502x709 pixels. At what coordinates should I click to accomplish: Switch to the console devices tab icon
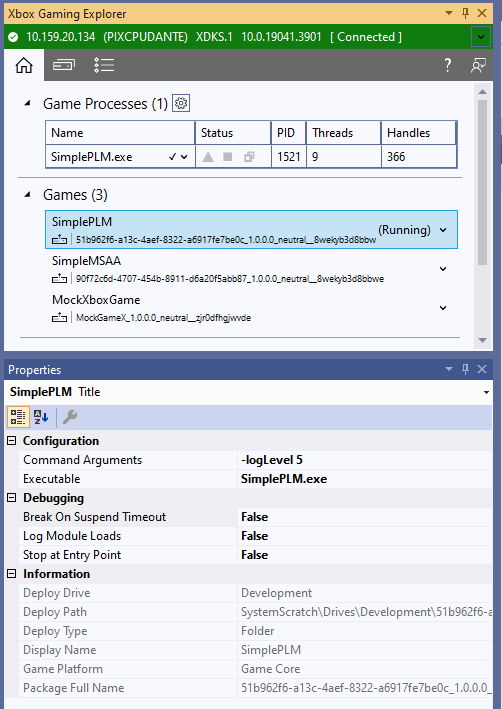[64, 66]
